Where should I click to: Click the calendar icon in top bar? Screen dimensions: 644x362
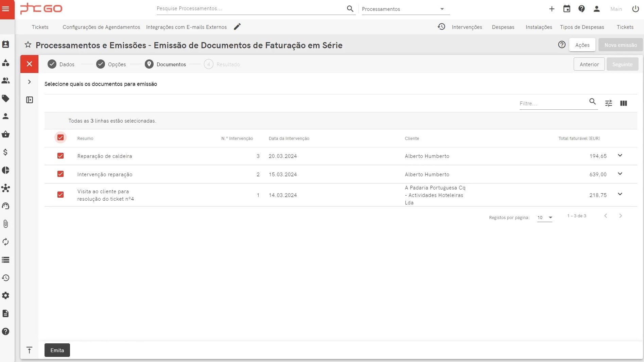click(567, 9)
